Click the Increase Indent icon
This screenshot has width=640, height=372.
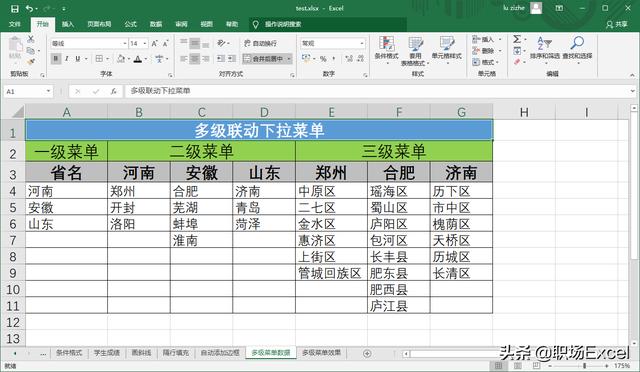coord(231,59)
